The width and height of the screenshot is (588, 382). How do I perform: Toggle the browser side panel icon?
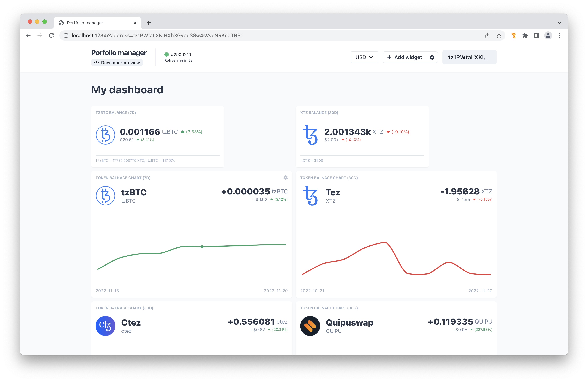(x=536, y=35)
